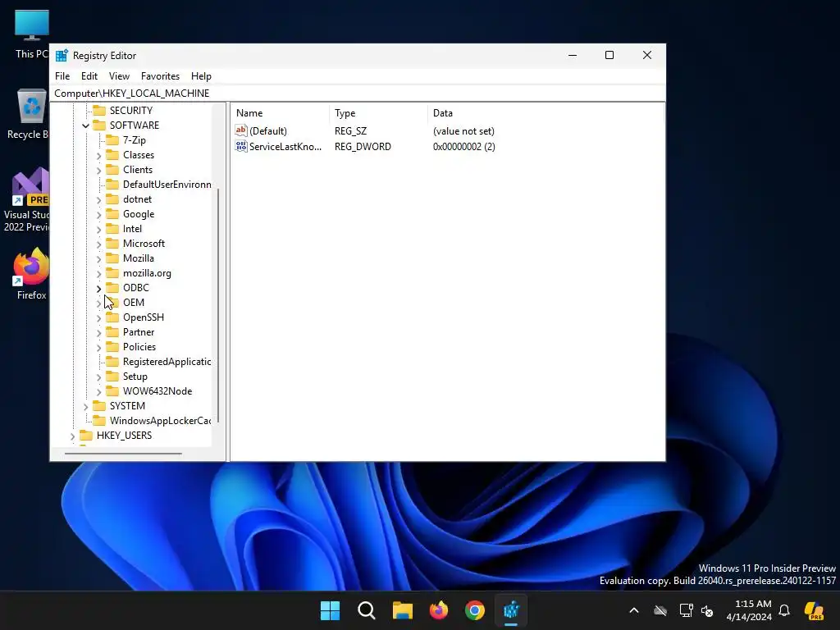Click the Microsoft folder icon
Viewport: 840px width, 630px height.
point(112,243)
